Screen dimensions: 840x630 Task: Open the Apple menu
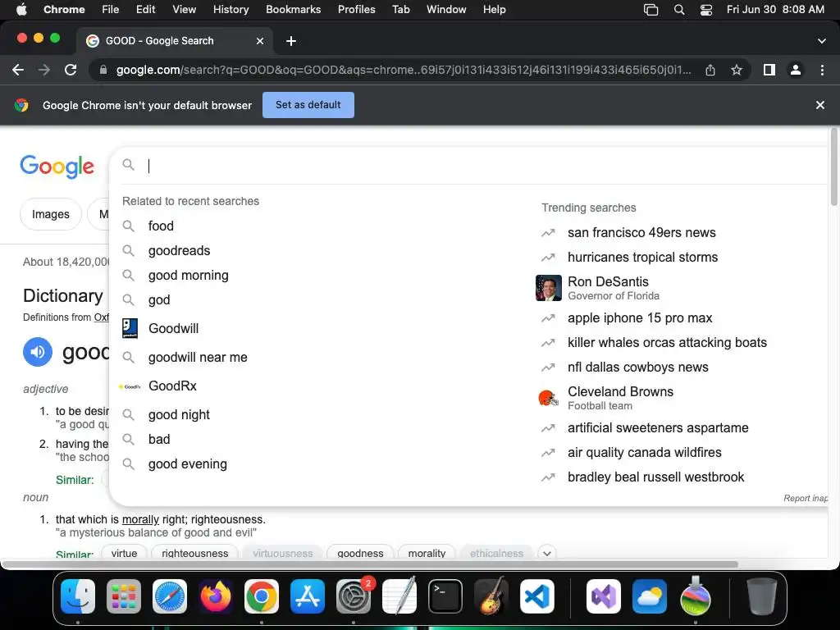point(21,10)
